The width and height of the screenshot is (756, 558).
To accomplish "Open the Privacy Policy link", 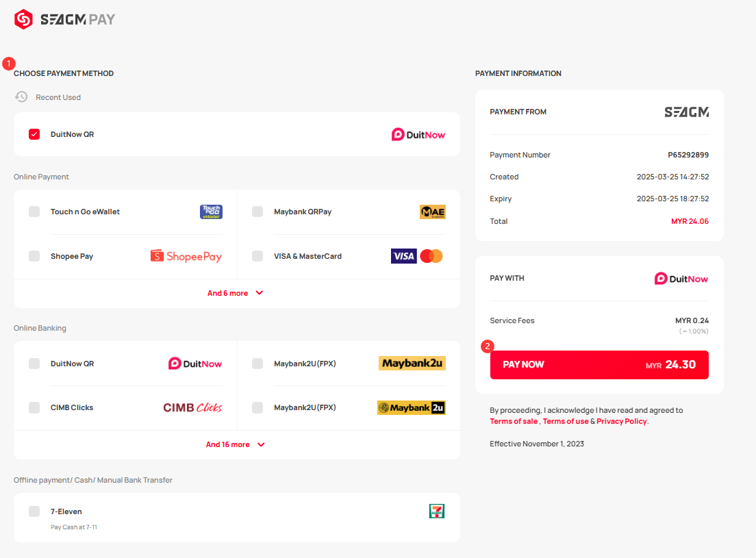I will pyautogui.click(x=622, y=421).
